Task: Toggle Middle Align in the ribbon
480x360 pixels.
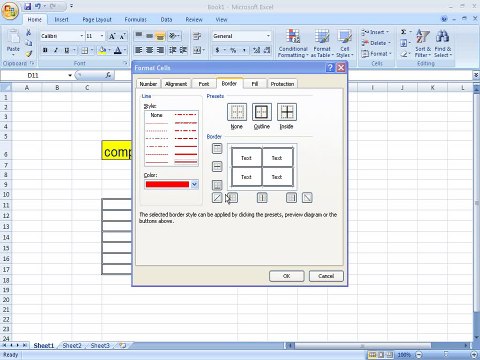Action: pyautogui.click(x=150, y=36)
